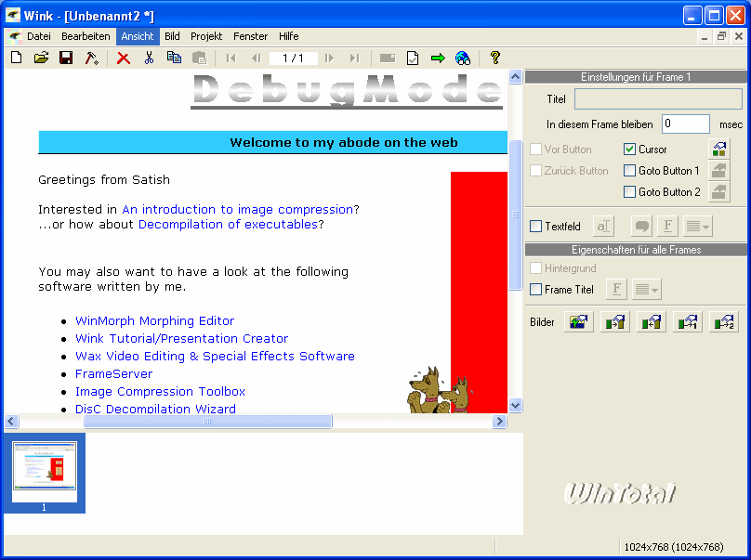Click the frame stay msec field
Image resolution: width=751 pixels, height=560 pixels.
tap(685, 124)
